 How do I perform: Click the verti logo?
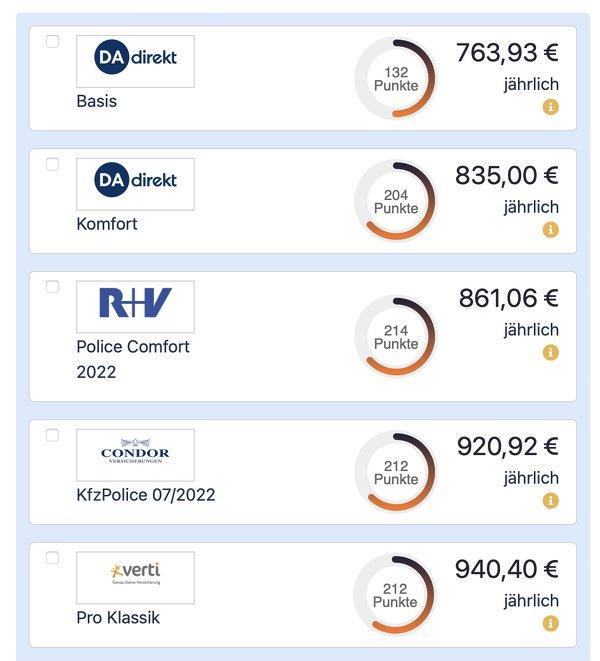135,578
